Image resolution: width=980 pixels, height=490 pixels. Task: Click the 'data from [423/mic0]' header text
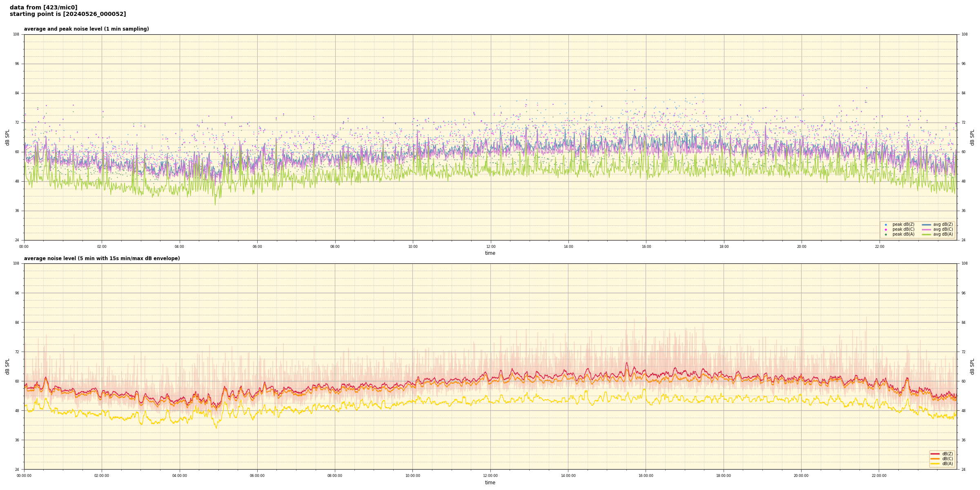[x=43, y=7]
